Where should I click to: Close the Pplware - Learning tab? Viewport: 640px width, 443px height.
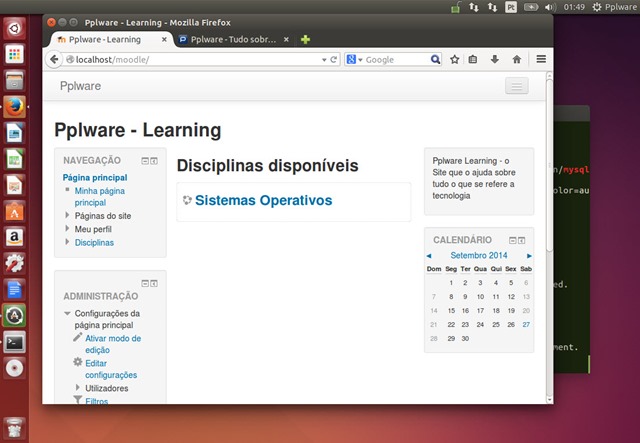point(164,40)
